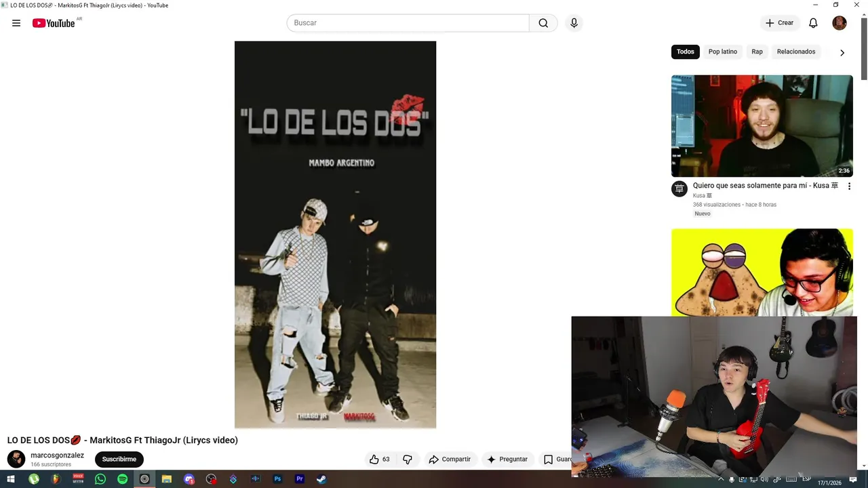Open WhatsApp from the taskbar
868x488 pixels.
[x=100, y=479]
